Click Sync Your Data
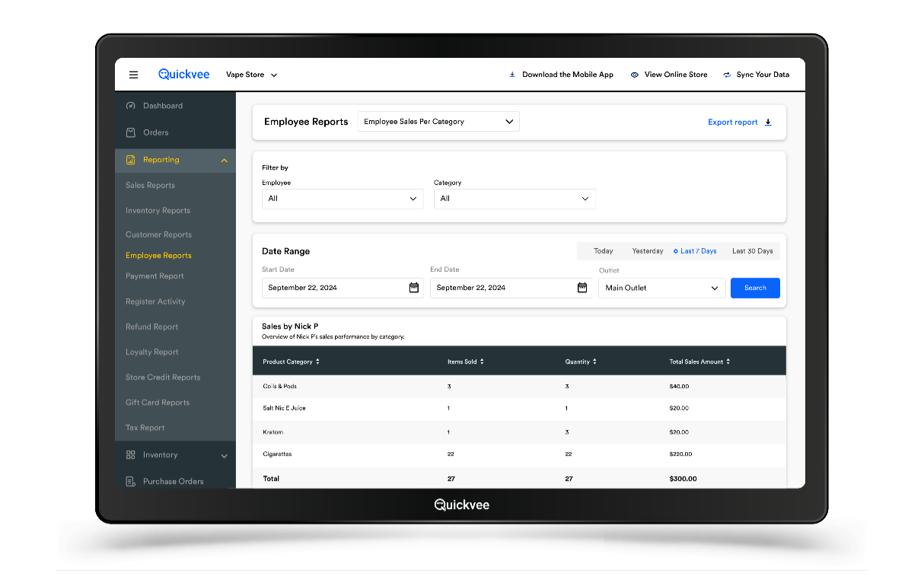Screen dimensions: 924x576 pos(763,75)
